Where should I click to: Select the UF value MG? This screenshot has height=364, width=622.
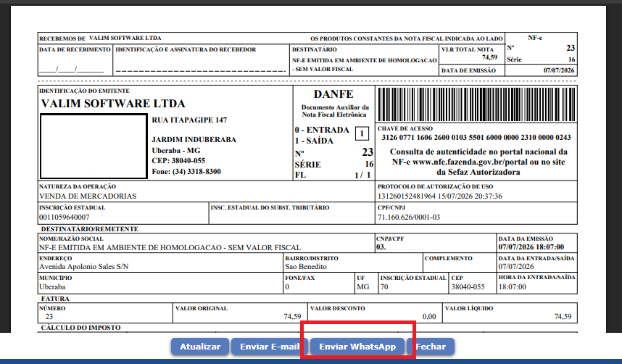point(363,286)
